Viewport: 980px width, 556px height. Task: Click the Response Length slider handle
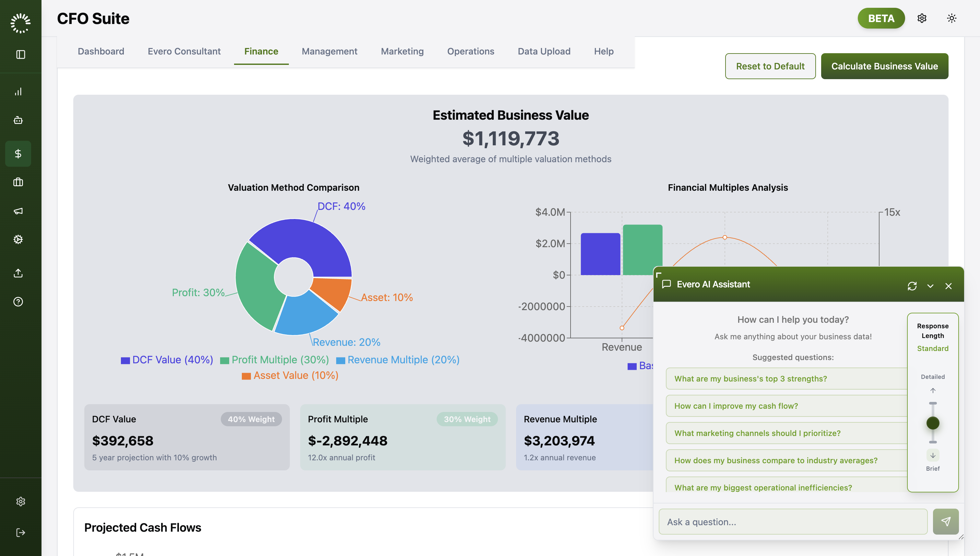point(933,423)
